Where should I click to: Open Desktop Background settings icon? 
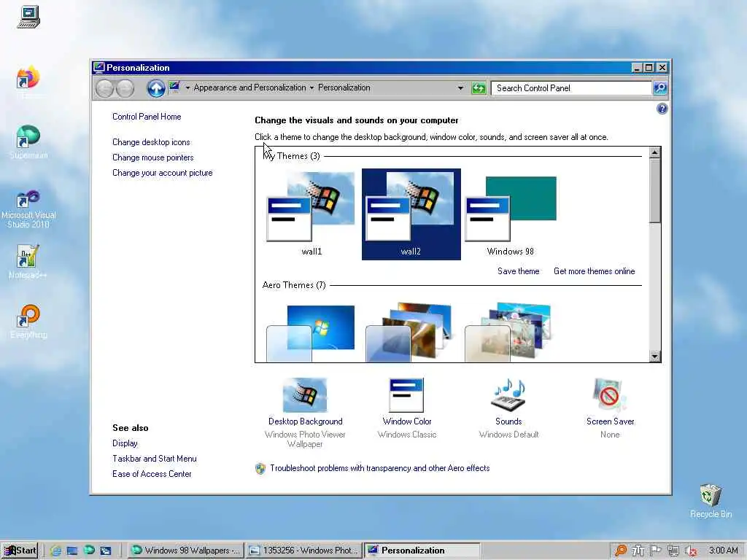[305, 394]
